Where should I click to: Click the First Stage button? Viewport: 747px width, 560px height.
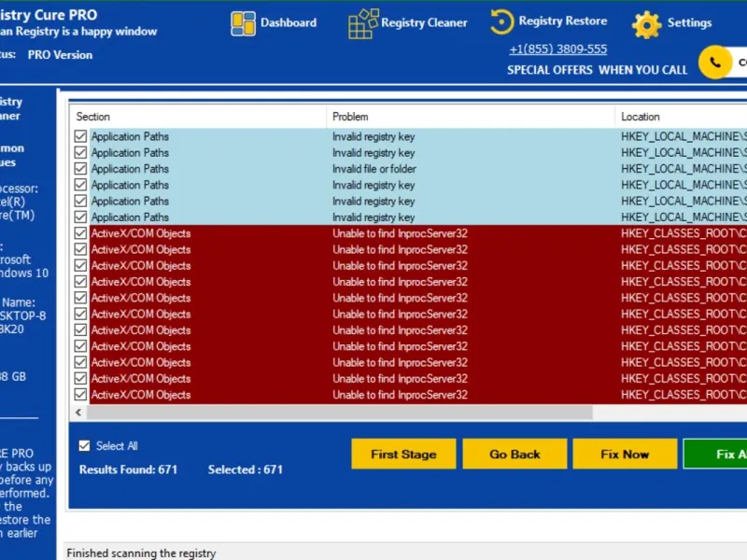click(403, 454)
